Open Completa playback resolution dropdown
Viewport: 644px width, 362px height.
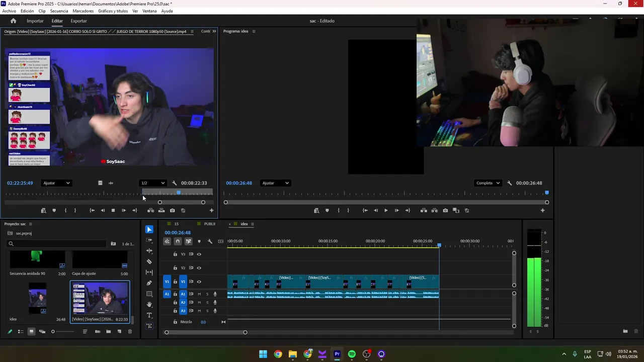pyautogui.click(x=488, y=183)
